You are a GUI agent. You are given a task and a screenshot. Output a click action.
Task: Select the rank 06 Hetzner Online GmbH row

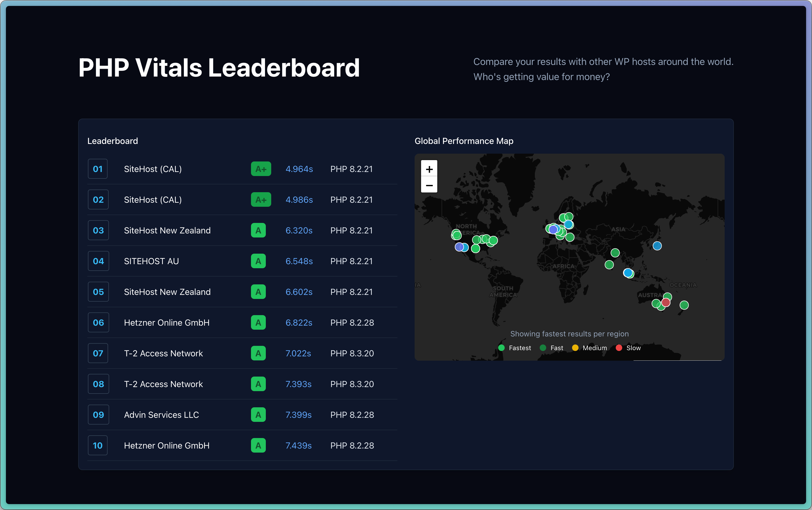(x=167, y=323)
